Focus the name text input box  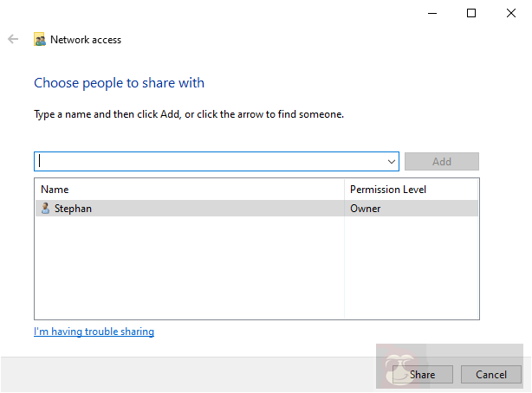pos(208,162)
